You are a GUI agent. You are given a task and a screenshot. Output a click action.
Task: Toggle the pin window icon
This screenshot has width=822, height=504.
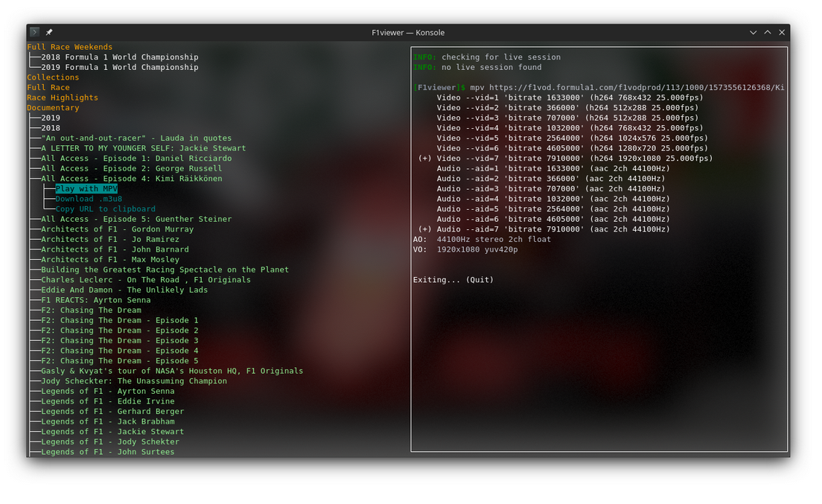click(x=48, y=32)
